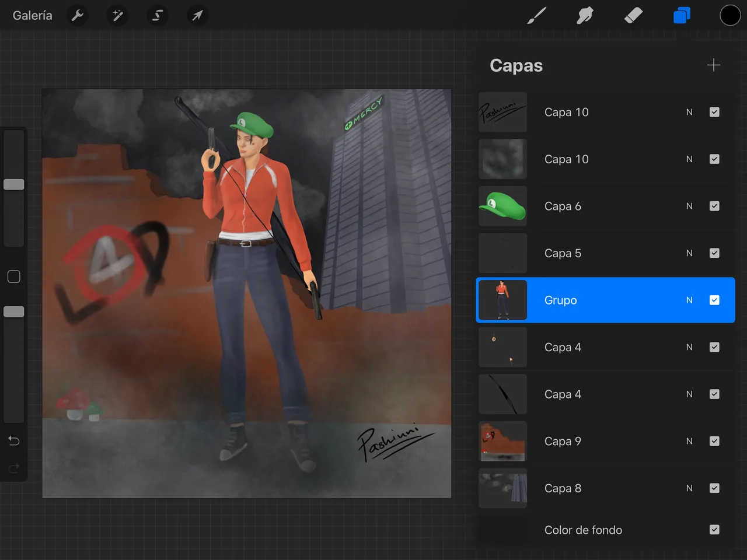This screenshot has height=560, width=747.
Task: Tap the Grupo layer name
Action: (x=560, y=300)
